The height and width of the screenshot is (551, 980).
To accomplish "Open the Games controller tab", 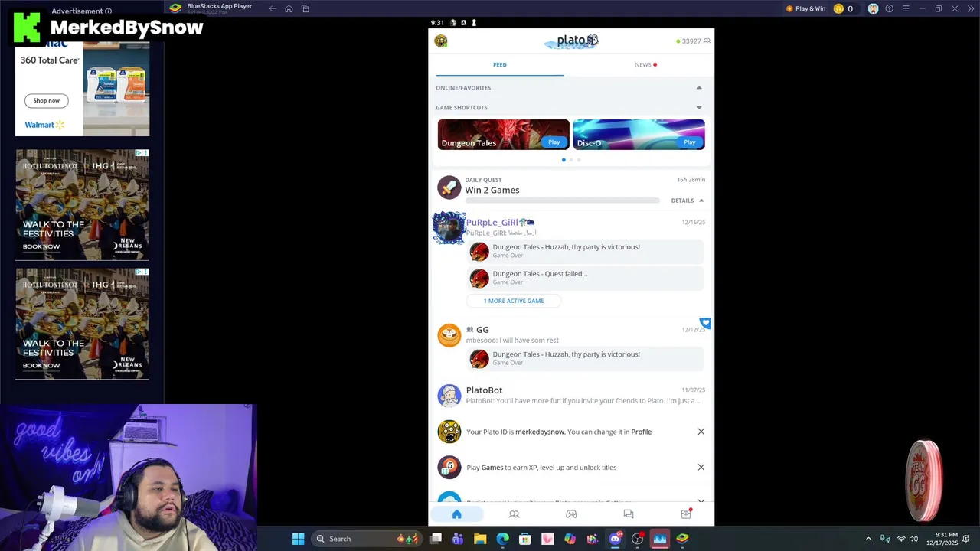I will (x=571, y=514).
